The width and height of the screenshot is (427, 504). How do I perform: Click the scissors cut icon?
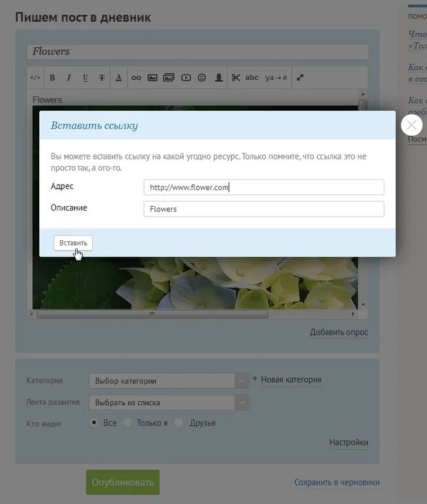point(236,77)
